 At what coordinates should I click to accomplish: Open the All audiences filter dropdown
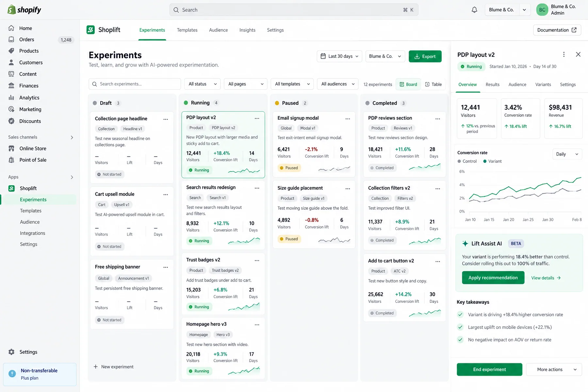click(338, 84)
